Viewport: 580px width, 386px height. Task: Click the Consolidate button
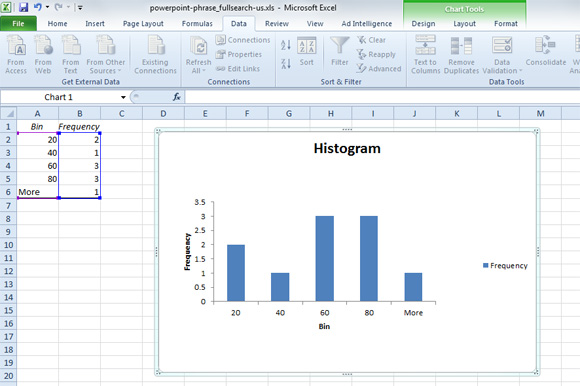[x=546, y=52]
